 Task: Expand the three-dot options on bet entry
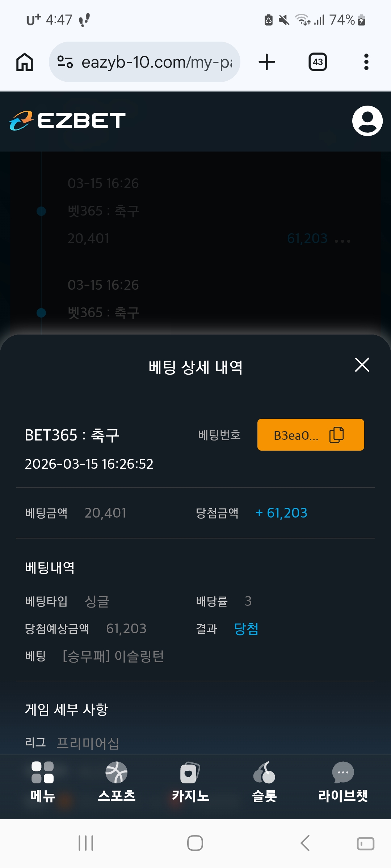coord(342,241)
